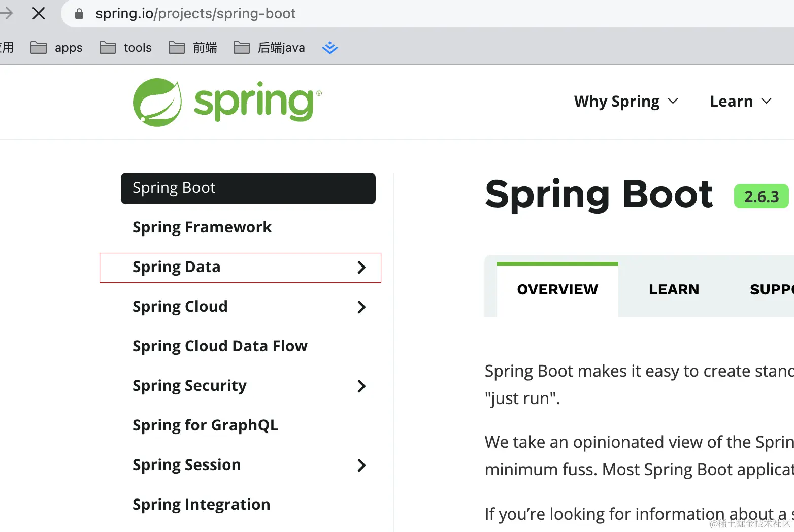Stop page loading with the X button
The image size is (794, 532).
pyautogui.click(x=39, y=13)
